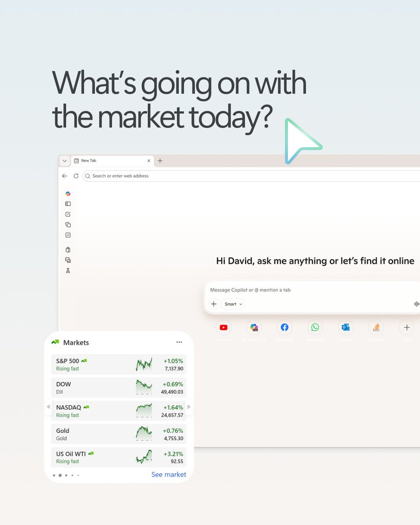Start voice input with waveform icon
The height and width of the screenshot is (525, 420).
point(416,304)
